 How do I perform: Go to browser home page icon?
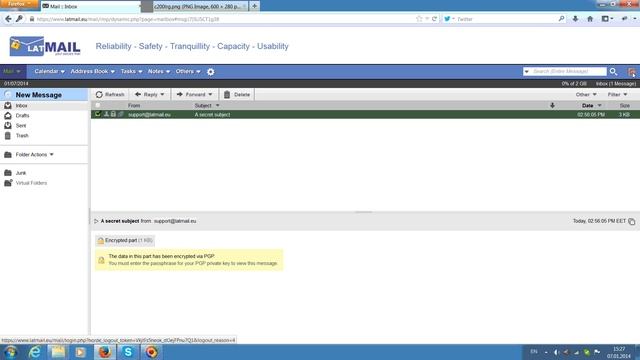[590, 19]
